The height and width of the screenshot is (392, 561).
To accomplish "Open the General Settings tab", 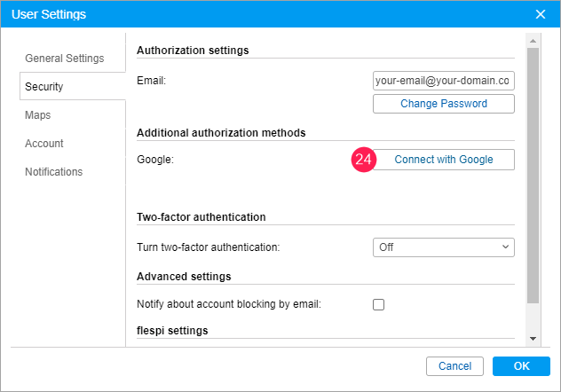I will click(x=64, y=59).
